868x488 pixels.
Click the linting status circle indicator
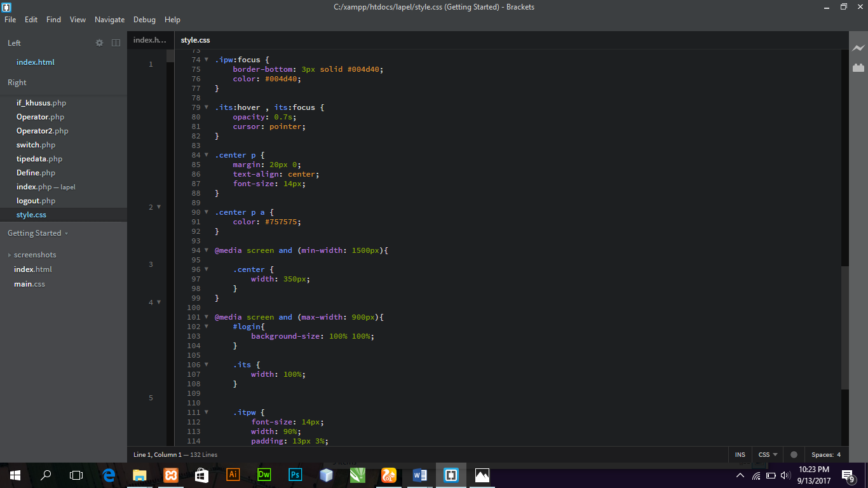[794, 454]
